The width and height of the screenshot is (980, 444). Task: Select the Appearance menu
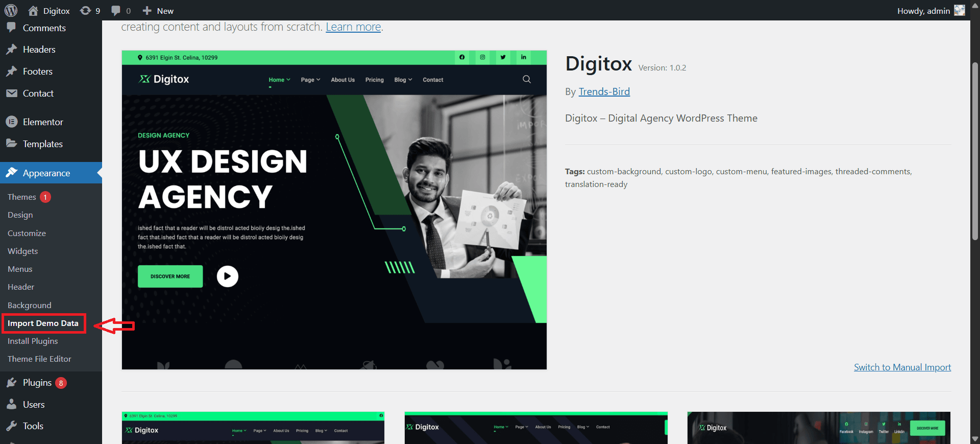(x=51, y=173)
